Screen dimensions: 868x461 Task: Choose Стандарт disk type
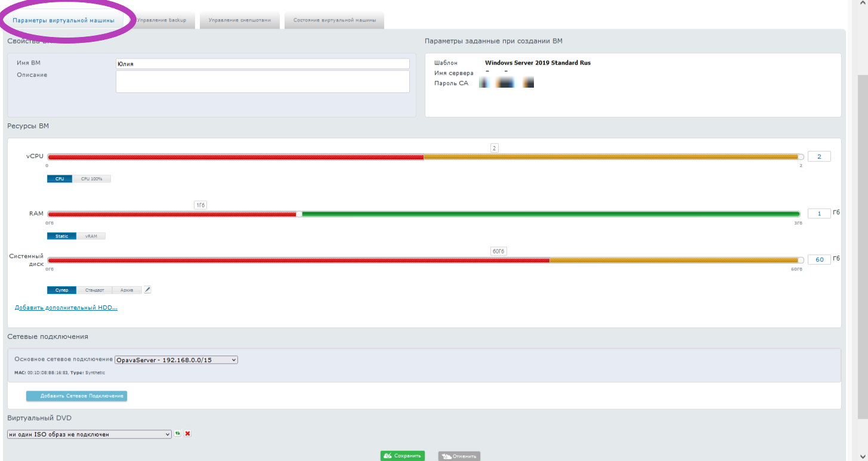[94, 290]
